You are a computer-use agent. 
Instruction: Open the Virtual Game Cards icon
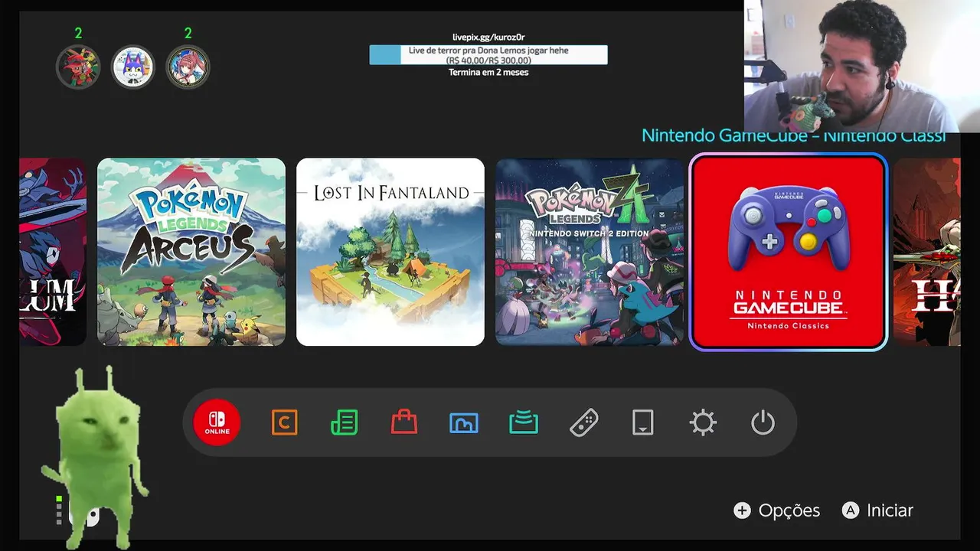click(643, 422)
